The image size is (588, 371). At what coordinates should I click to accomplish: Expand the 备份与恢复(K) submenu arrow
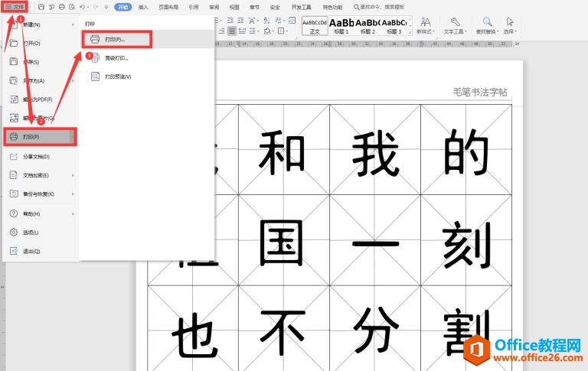(x=73, y=194)
